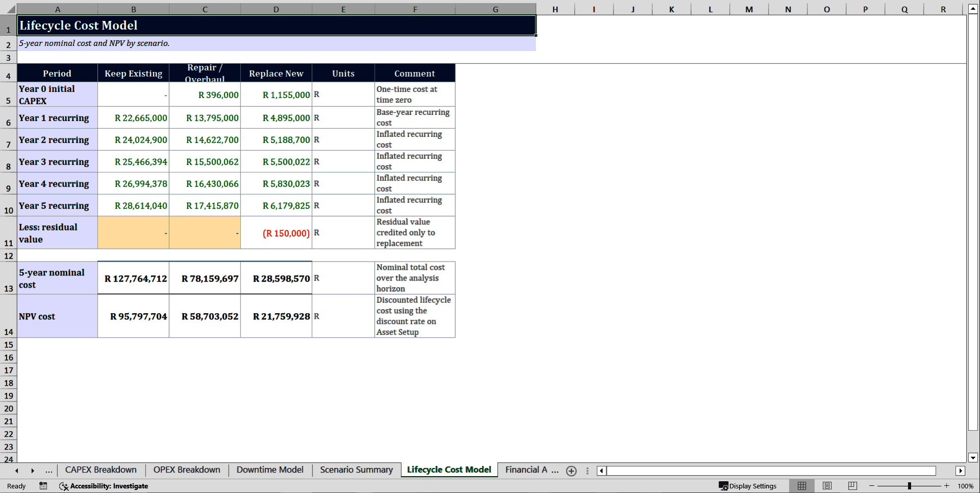Select the Lifecycle Cost Model tab

pos(449,470)
